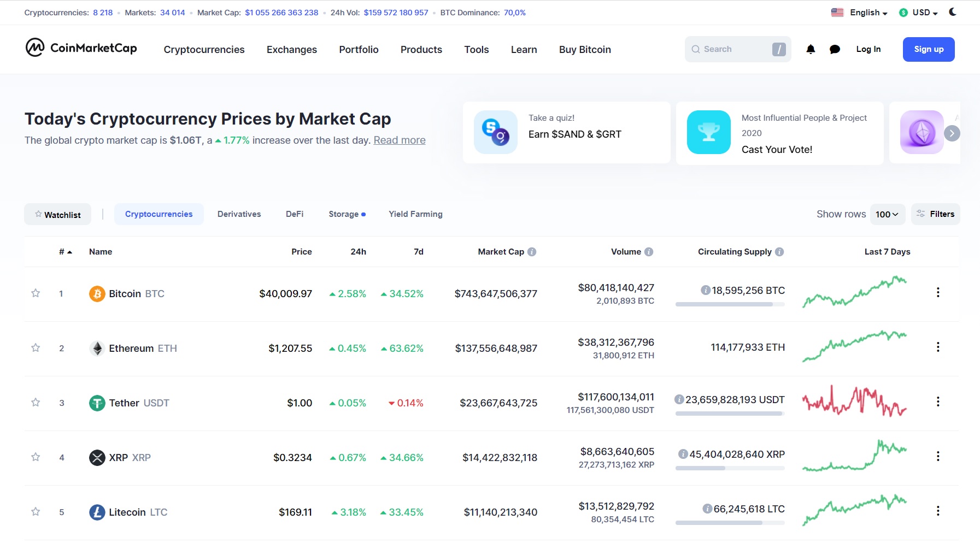The height and width of the screenshot is (543, 980).
Task: Star Tether to add to watchlist
Action: [x=36, y=403]
